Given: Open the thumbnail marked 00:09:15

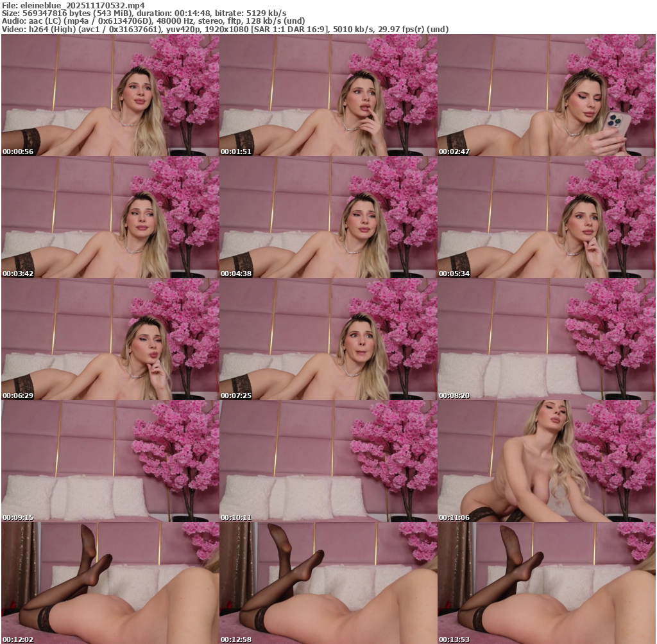Looking at the screenshot, I should [110, 461].
